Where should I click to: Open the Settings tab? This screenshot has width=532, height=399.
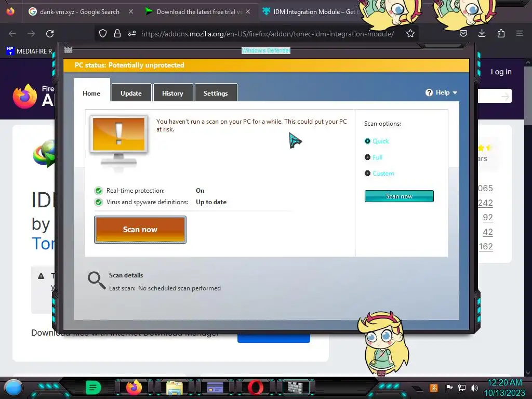tap(216, 94)
